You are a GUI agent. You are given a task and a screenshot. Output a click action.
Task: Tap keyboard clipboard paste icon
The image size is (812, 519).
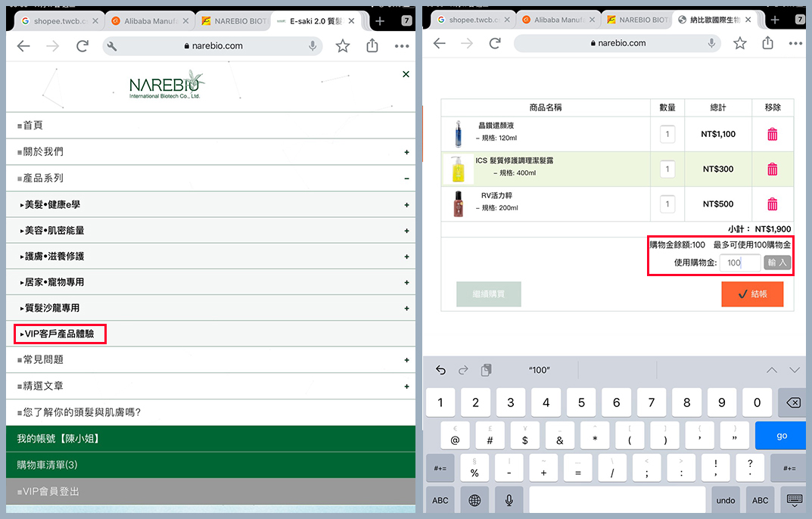pos(487,370)
